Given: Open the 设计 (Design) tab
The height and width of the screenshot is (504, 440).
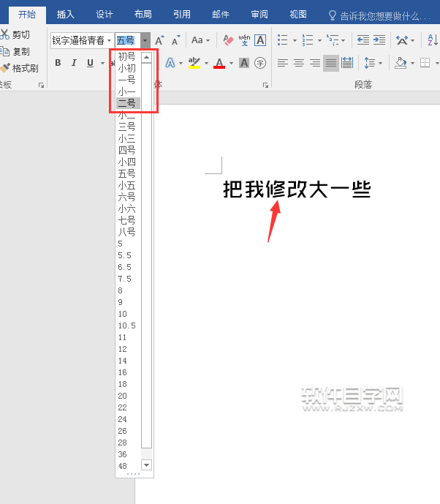Looking at the screenshot, I should click(105, 15).
